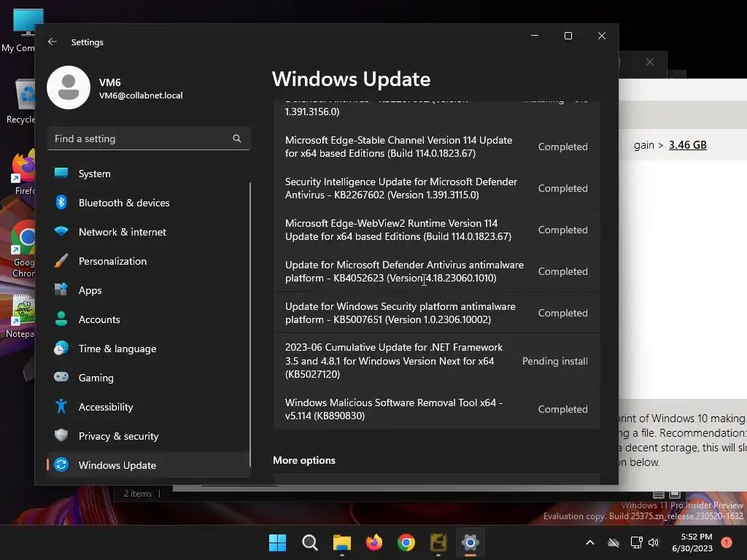Select Apps in sidebar

[x=148, y=290]
